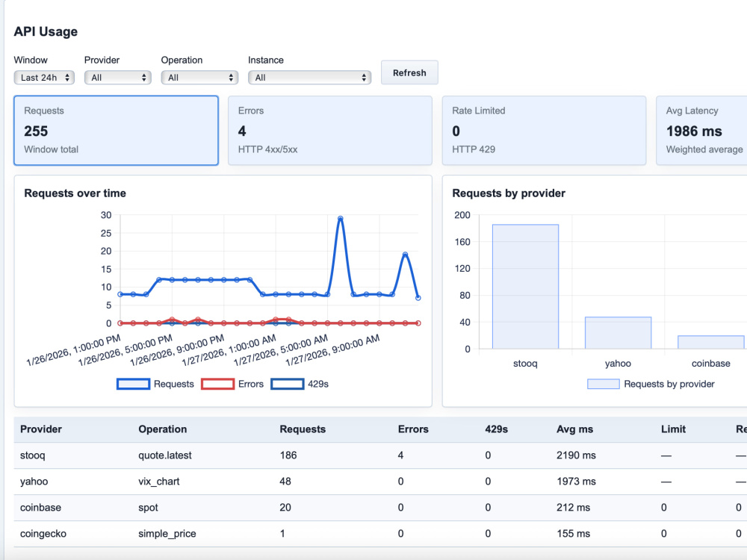The image size is (747, 560).
Task: Click the Requests by provider chart title
Action: pyautogui.click(x=509, y=193)
